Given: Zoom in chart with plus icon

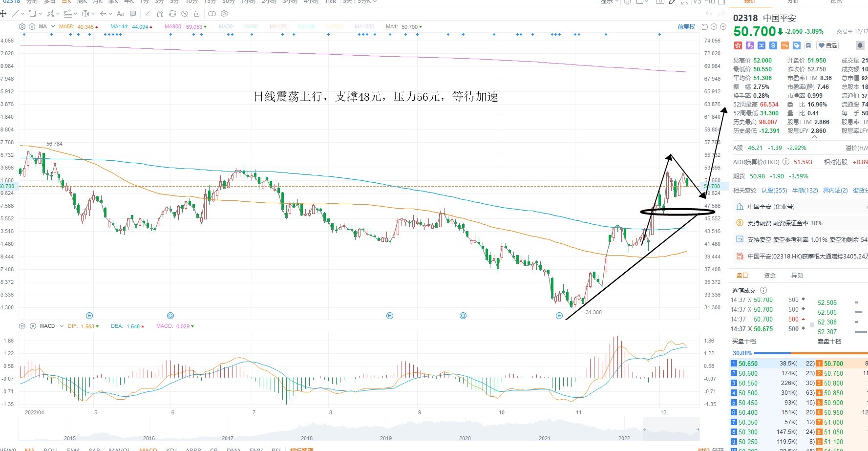Looking at the screenshot, I should point(722,26).
